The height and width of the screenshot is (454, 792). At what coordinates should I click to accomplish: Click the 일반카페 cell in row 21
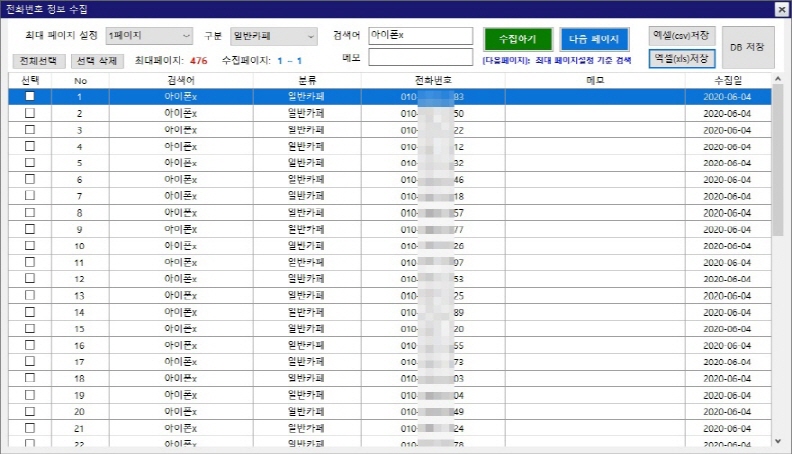coord(307,428)
